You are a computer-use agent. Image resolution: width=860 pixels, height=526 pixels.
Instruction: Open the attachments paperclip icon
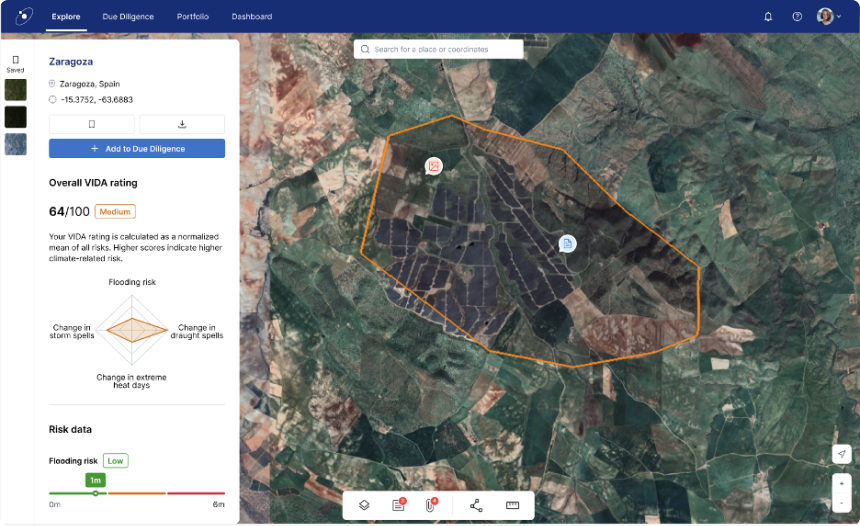(x=430, y=505)
